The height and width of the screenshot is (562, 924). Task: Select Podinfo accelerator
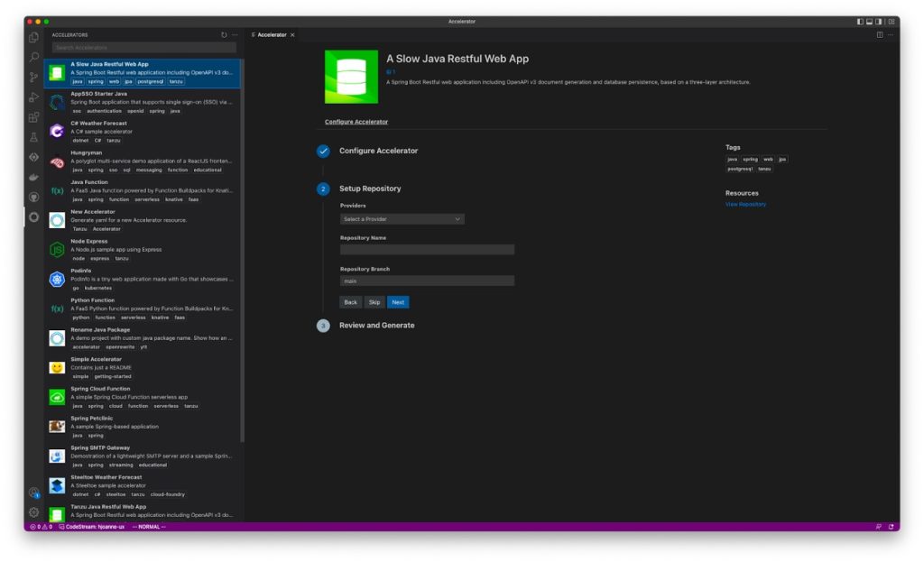143,279
